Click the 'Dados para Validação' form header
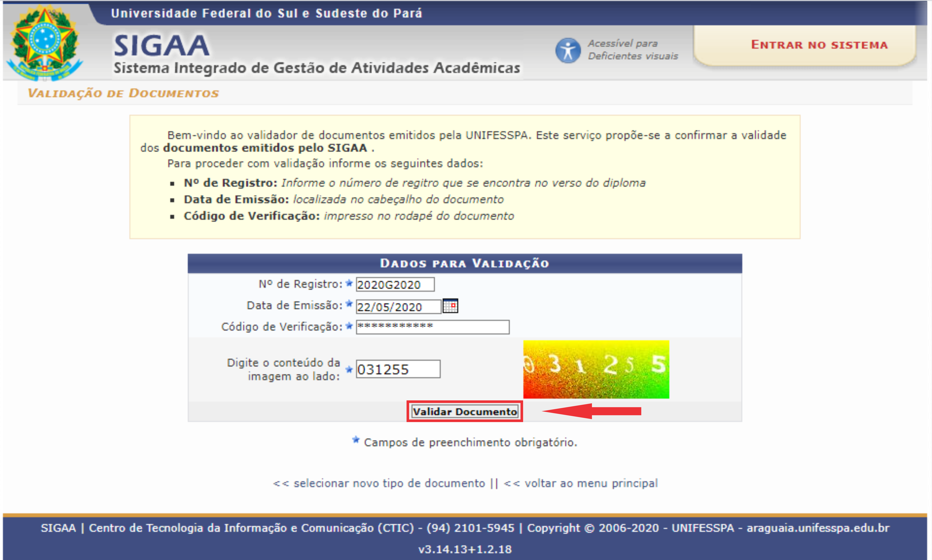 pos(465,263)
